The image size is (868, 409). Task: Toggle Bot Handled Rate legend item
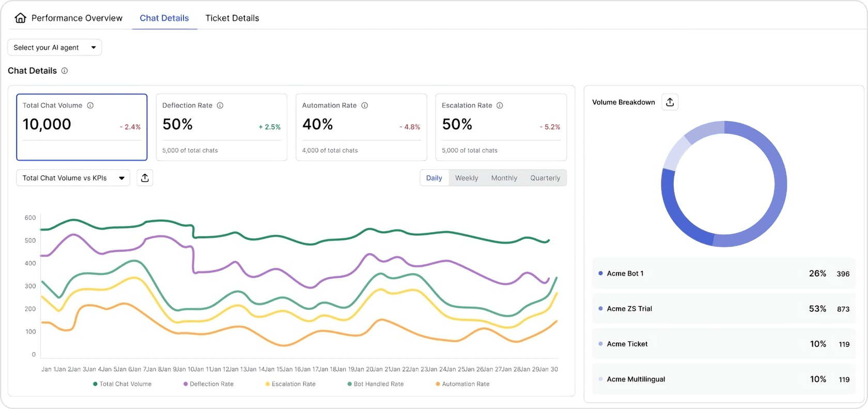click(x=376, y=384)
